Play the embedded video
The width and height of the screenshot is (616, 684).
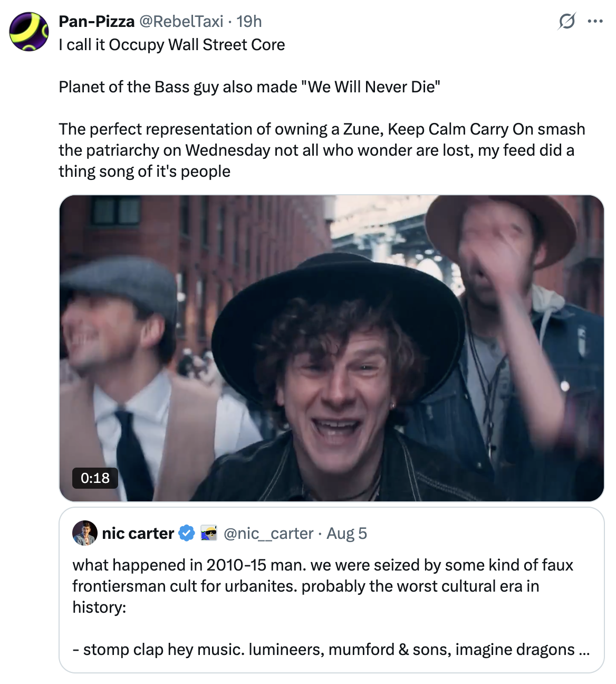tap(331, 348)
